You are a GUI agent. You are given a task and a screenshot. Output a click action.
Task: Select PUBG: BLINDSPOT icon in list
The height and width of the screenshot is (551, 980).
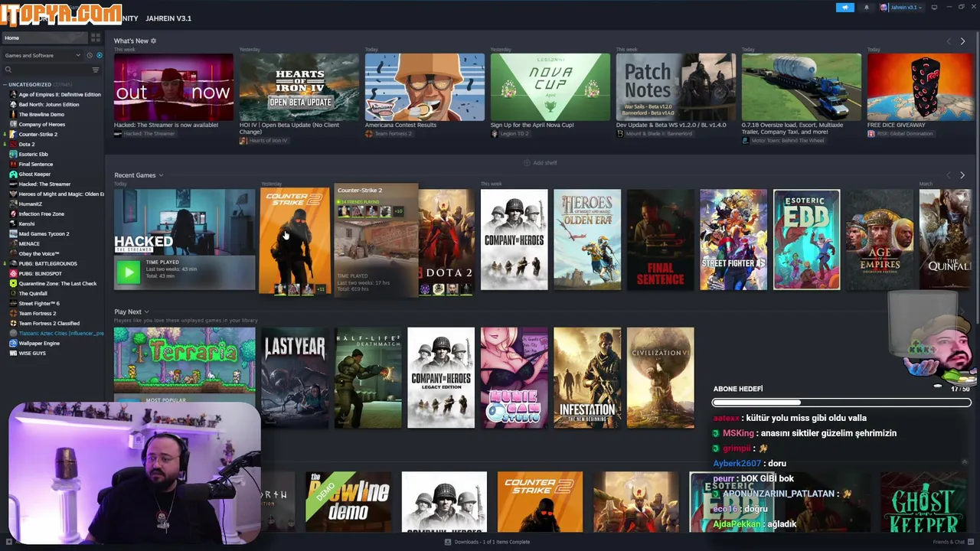[13, 274]
